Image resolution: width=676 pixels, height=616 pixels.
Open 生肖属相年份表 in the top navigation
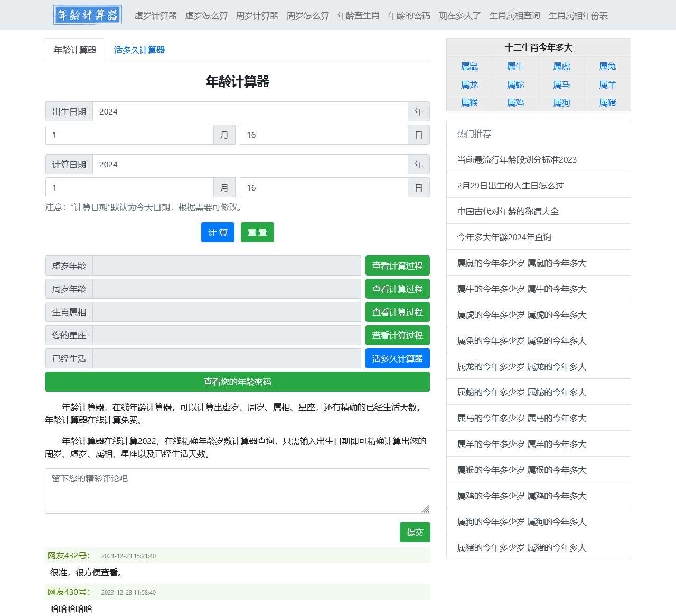(x=578, y=16)
